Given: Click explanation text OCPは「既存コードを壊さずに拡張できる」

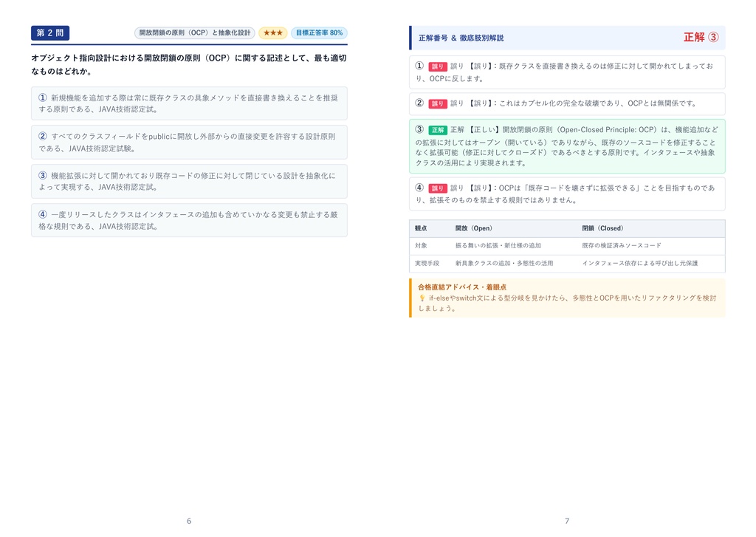Looking at the screenshot, I should pos(566,194).
